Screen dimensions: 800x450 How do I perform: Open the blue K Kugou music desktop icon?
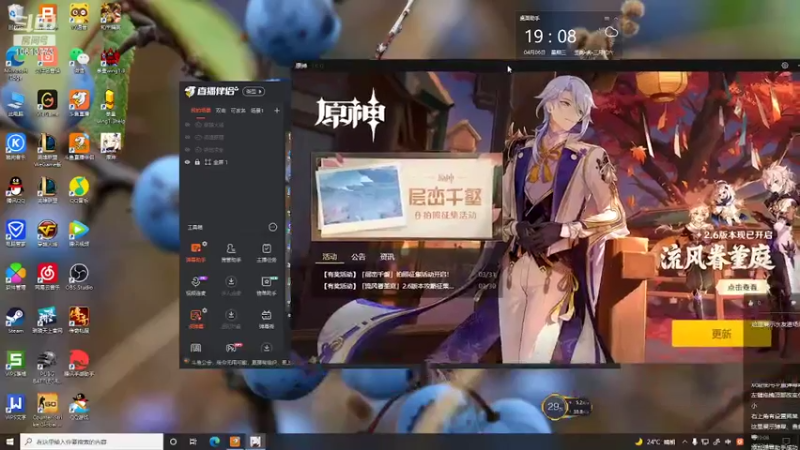click(x=15, y=146)
